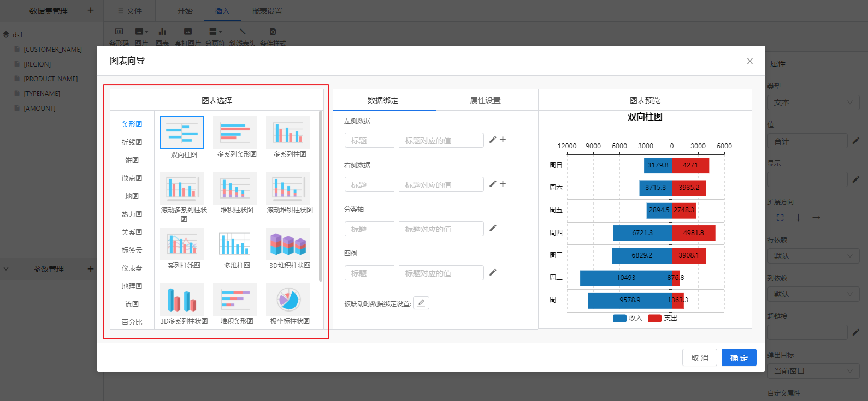Click the 图例 标题 input field
This screenshot has width=868, height=401.
click(369, 273)
